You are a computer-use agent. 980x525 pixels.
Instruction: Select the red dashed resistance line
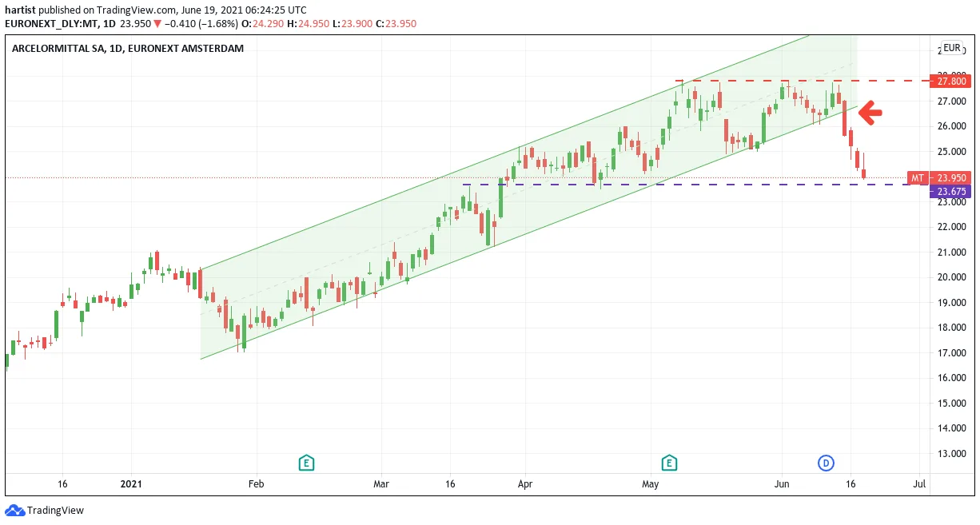pos(803,81)
